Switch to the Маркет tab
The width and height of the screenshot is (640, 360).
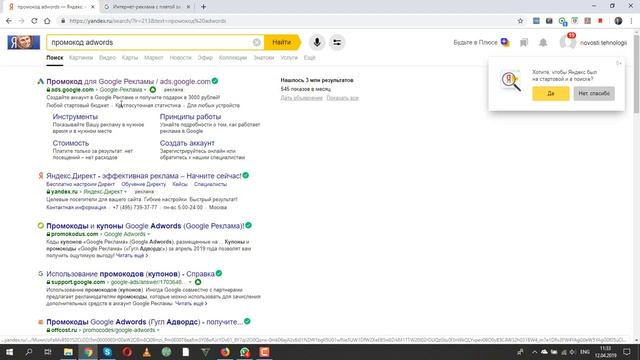click(153, 58)
